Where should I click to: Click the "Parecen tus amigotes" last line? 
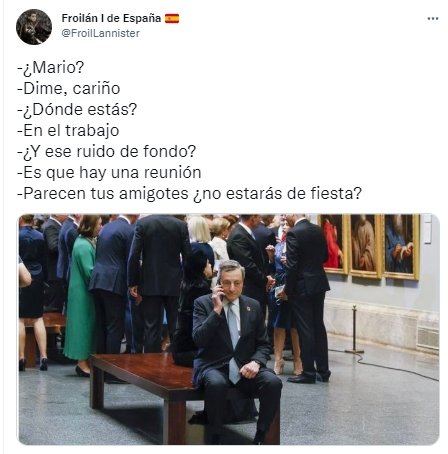click(x=189, y=194)
